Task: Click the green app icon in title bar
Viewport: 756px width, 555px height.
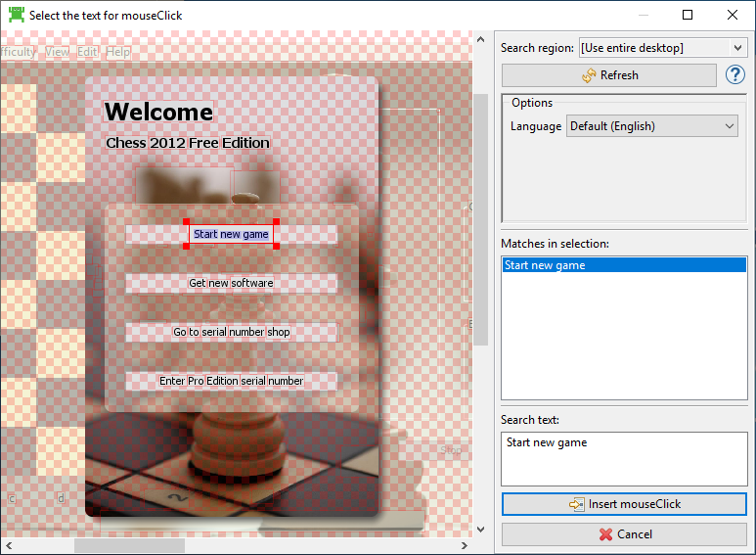Action: click(x=15, y=15)
